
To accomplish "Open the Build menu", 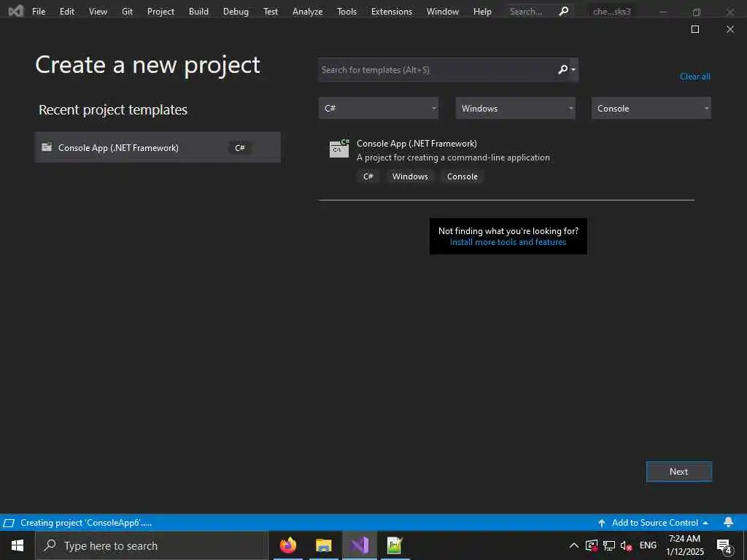I will coord(198,12).
